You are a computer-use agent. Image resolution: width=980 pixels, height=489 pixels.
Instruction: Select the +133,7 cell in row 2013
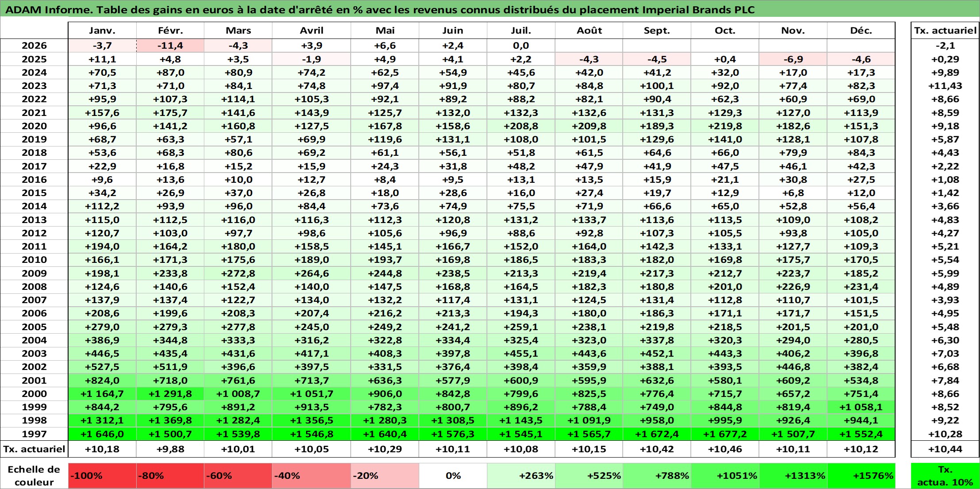(x=589, y=220)
